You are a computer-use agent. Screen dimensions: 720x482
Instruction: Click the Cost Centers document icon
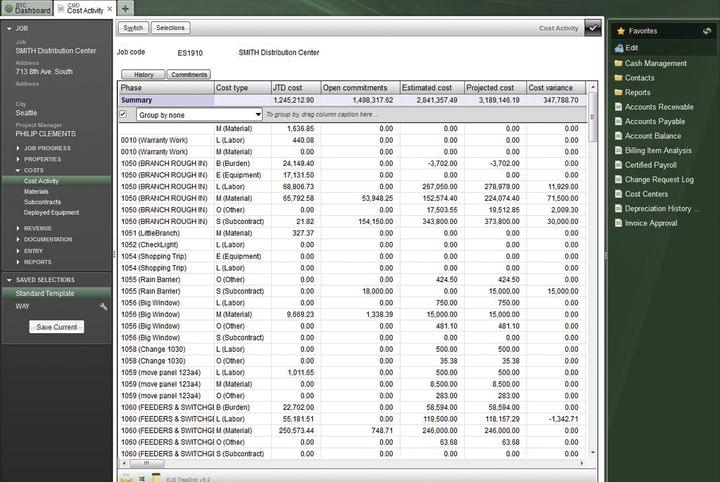click(619, 194)
